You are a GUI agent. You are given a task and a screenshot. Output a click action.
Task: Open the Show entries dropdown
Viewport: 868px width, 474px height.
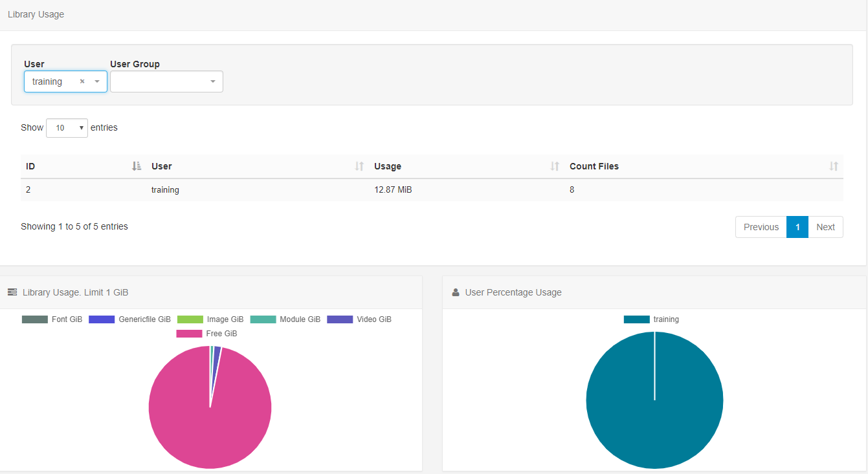click(67, 127)
